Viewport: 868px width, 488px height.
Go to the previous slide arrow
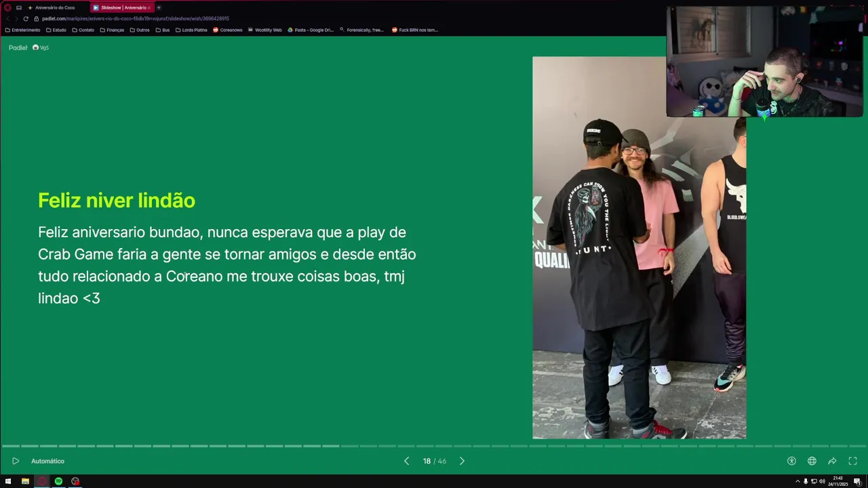pyautogui.click(x=406, y=461)
